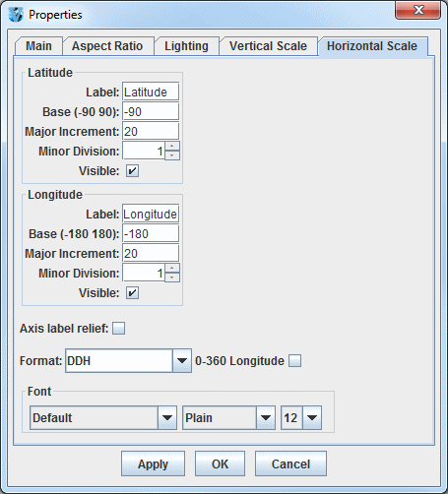Toggle the Longitude Visible checkbox
The width and height of the screenshot is (448, 494).
132,293
